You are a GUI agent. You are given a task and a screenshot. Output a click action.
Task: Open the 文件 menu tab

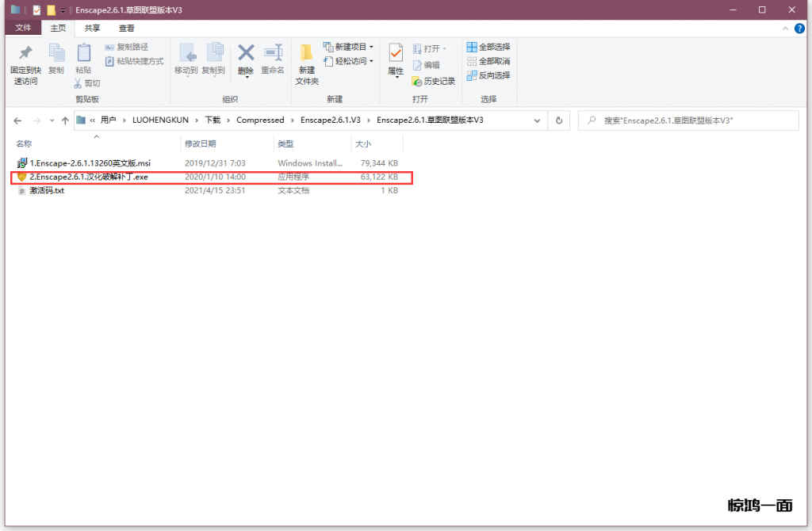tap(23, 28)
